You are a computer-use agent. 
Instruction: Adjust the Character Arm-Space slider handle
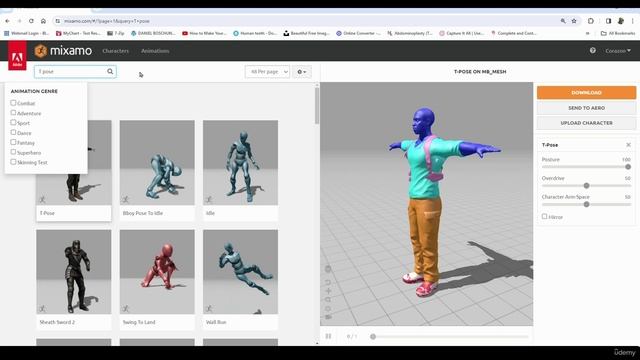pyautogui.click(x=587, y=204)
